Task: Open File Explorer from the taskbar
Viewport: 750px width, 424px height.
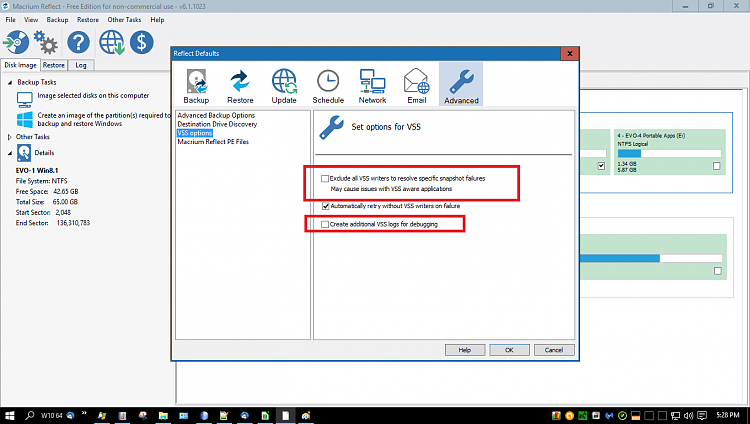Action: click(x=163, y=415)
